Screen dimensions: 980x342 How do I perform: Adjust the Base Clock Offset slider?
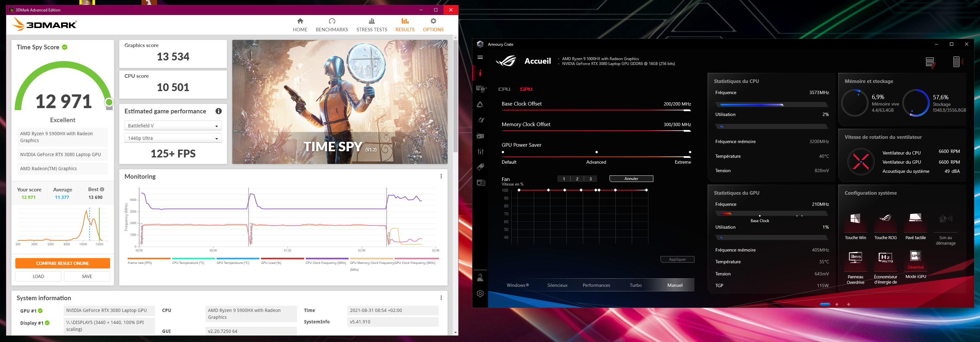click(x=596, y=110)
